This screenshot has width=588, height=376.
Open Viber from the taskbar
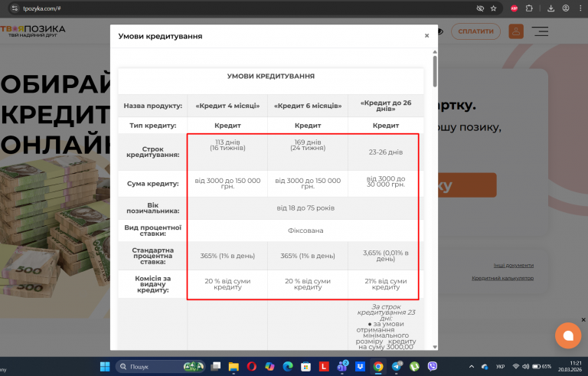coord(433,366)
